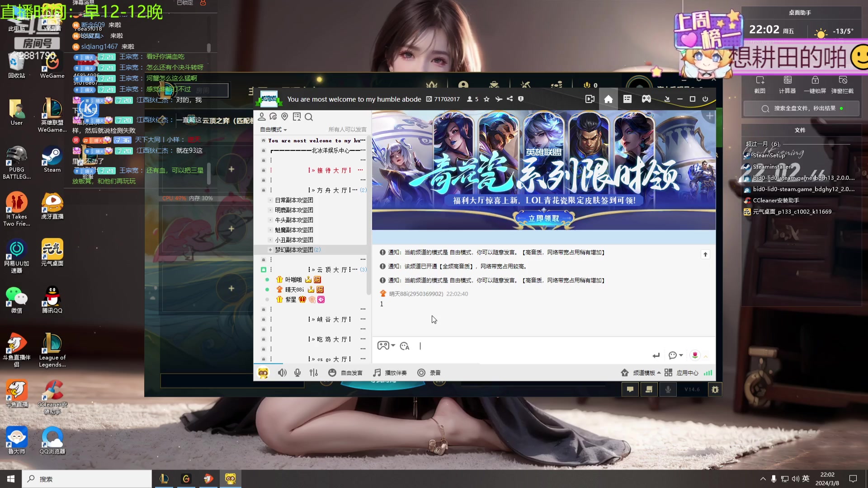This screenshot has height=488, width=868.
Task: Click 一键锁屏 in the desktop assistant
Action: pyautogui.click(x=815, y=84)
